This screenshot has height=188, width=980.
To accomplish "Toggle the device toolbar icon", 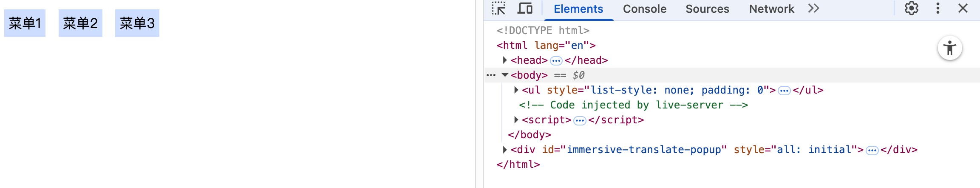I will click(x=525, y=9).
